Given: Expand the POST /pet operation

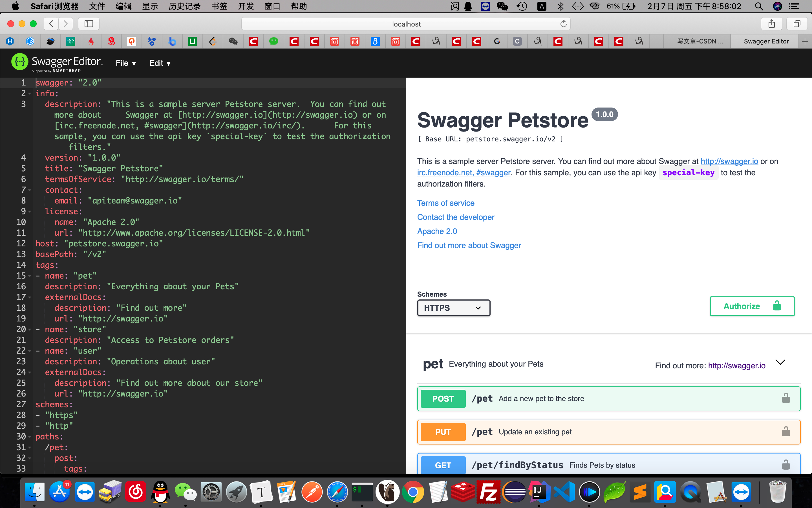Looking at the screenshot, I should pyautogui.click(x=609, y=398).
